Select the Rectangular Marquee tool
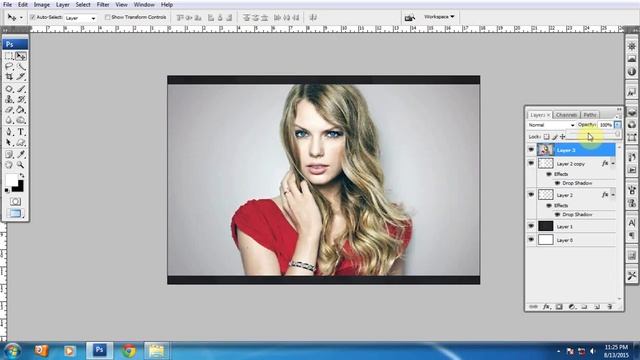Screen dimensions: 640x360 click(x=9, y=56)
